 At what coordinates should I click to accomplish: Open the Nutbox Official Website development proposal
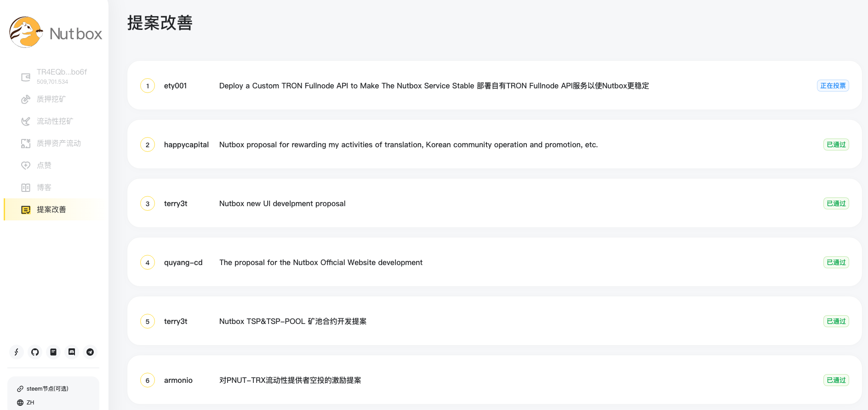[x=321, y=262]
